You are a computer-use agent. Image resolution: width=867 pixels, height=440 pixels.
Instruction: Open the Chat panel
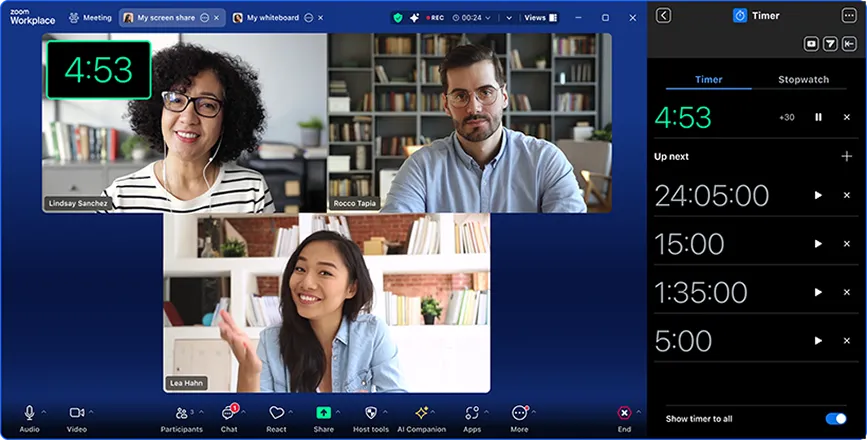tap(229, 413)
